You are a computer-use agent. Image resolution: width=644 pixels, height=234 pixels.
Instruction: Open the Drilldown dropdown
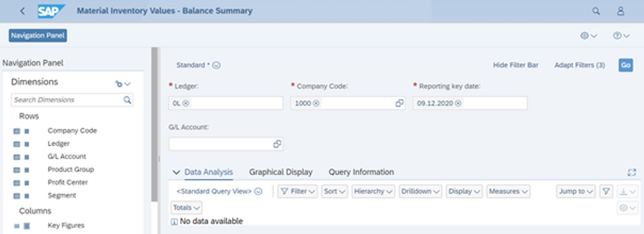coord(421,191)
